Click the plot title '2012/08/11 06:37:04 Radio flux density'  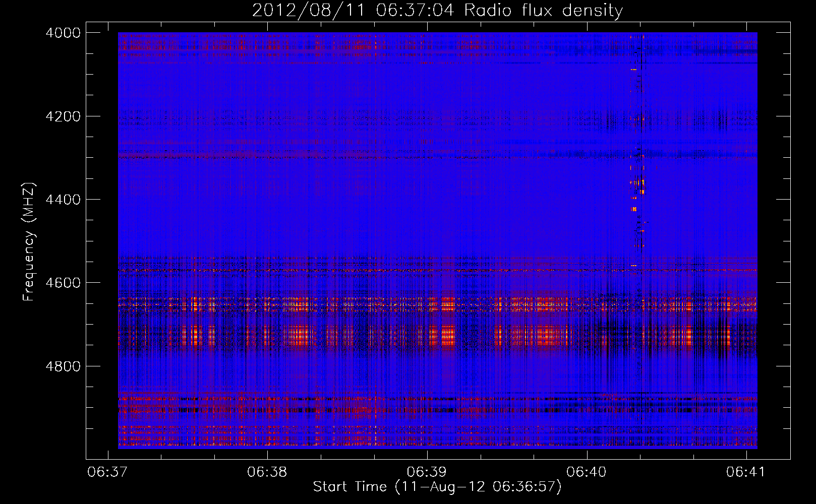[x=438, y=10]
